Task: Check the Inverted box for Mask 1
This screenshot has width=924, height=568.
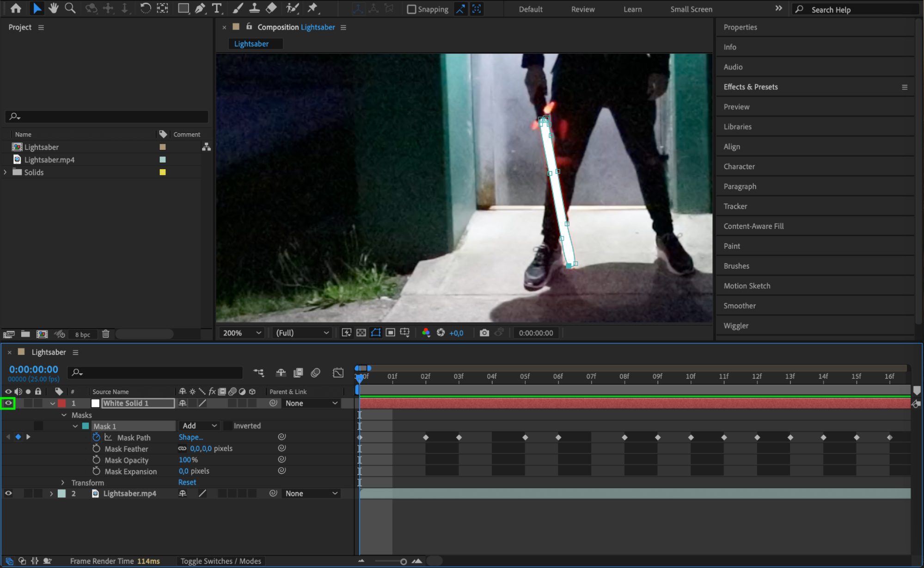Action: (x=228, y=426)
